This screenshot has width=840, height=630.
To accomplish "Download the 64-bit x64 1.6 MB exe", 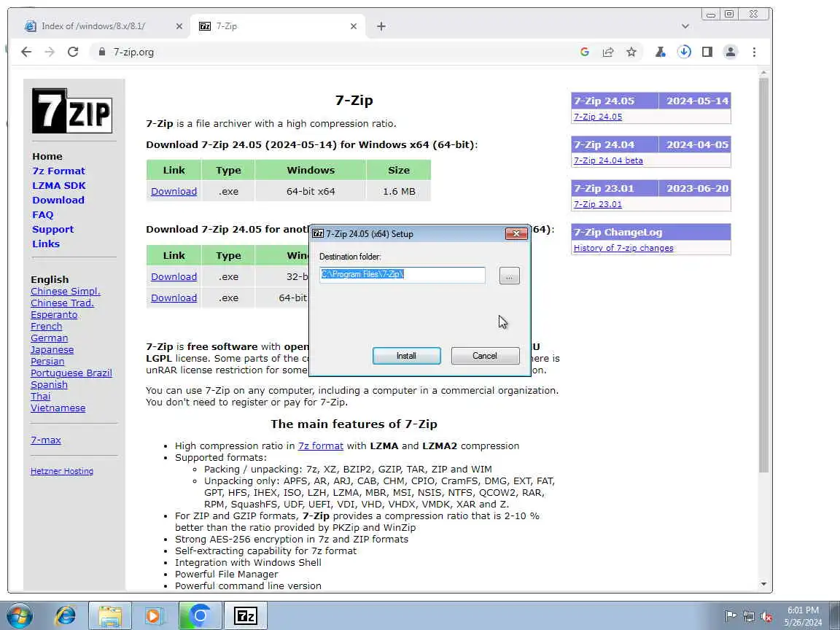I will point(174,191).
